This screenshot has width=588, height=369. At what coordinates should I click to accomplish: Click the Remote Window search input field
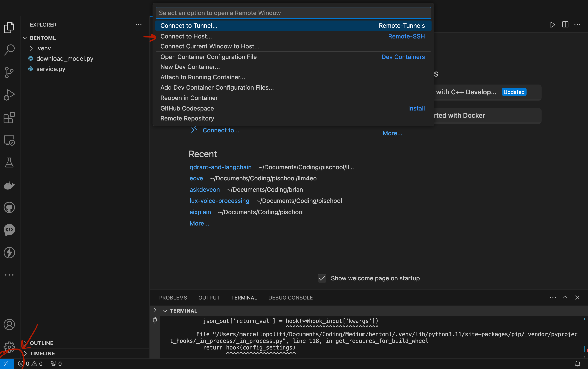pos(293,13)
